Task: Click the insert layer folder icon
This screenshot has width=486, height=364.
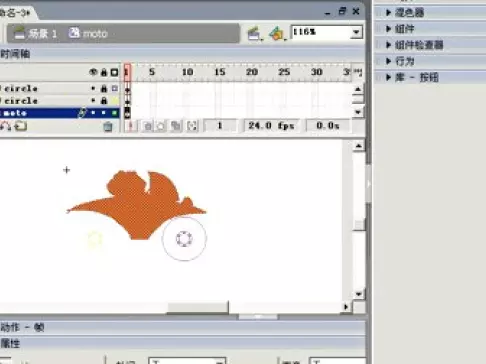Action: point(21,126)
